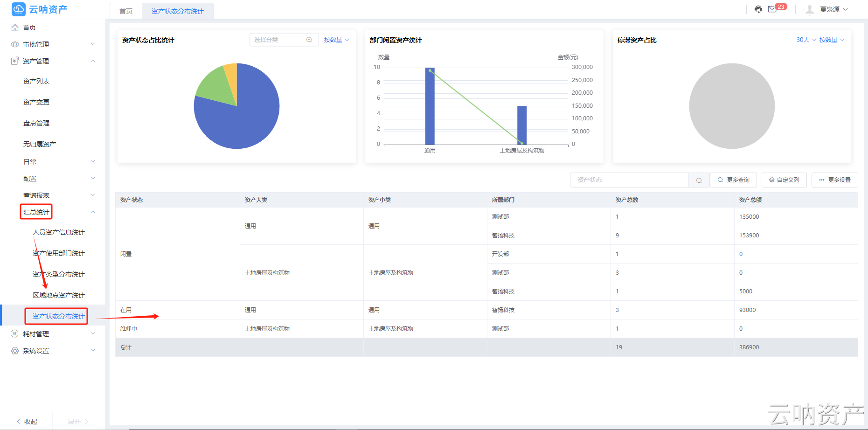The width and height of the screenshot is (868, 430).
Task: Open customer service headset icon
Action: [758, 9]
